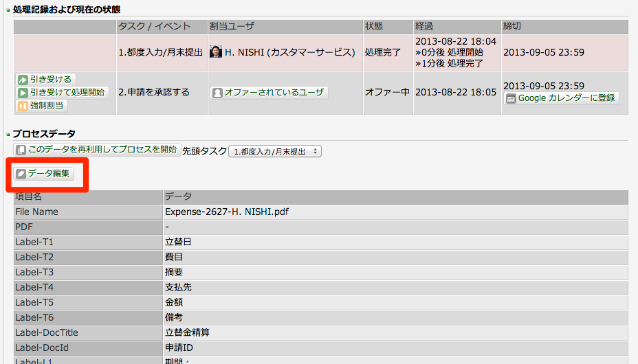Click the 1.都度入力/月末提出 task cell
638x364 pixels.
(x=162, y=52)
